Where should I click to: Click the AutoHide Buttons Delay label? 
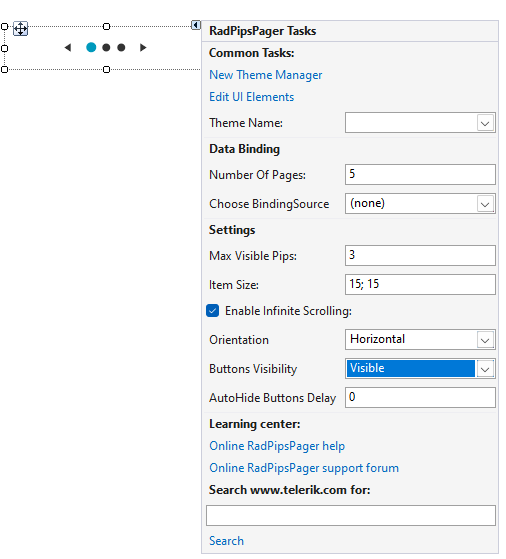tap(273, 398)
